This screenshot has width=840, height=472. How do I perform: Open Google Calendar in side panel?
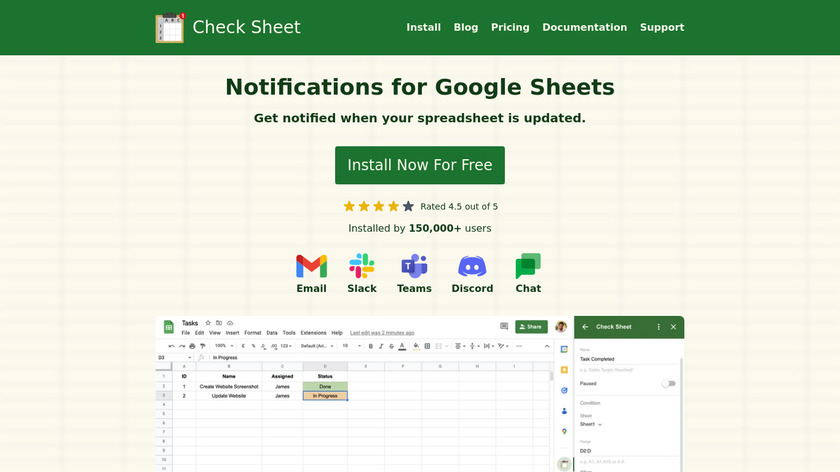click(564, 349)
